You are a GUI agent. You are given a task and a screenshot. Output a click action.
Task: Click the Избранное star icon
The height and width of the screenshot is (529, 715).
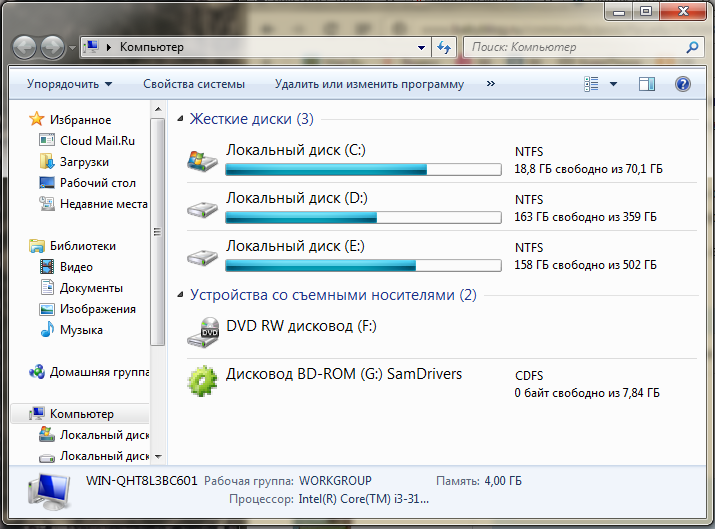(36, 119)
